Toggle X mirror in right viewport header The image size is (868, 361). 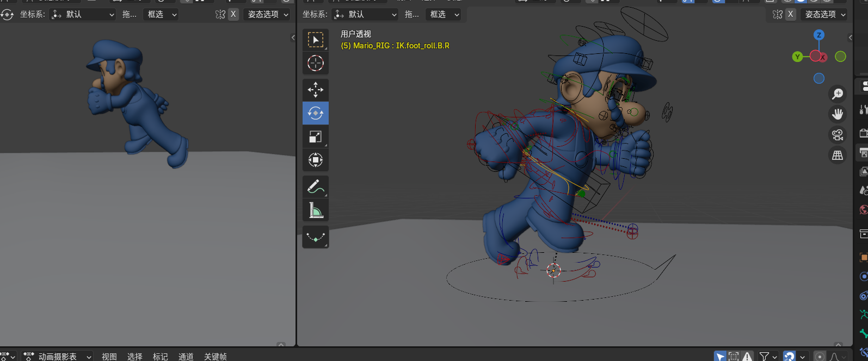(x=790, y=14)
